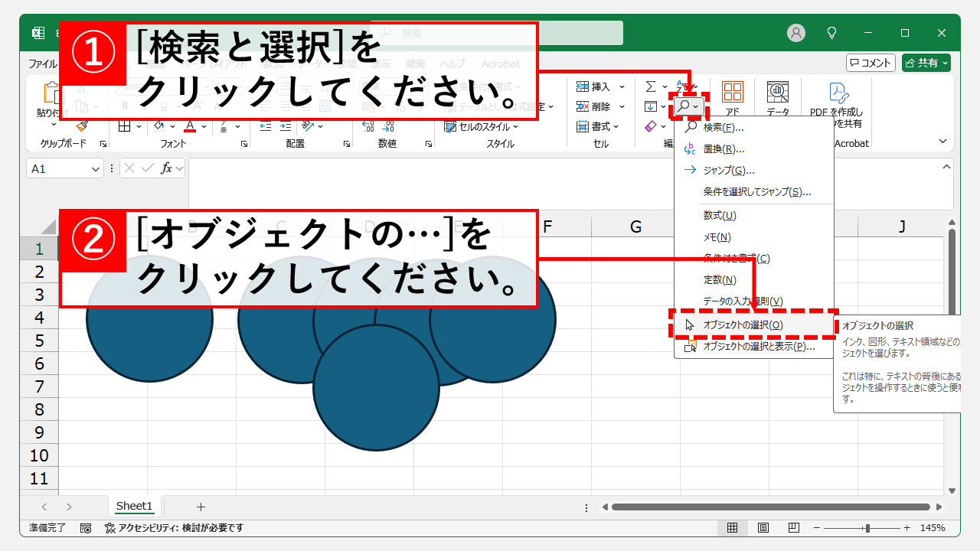This screenshot has height=551, width=980.
Task: Click the accessibility status message (アクセシビリティ)
Action: pyautogui.click(x=174, y=528)
